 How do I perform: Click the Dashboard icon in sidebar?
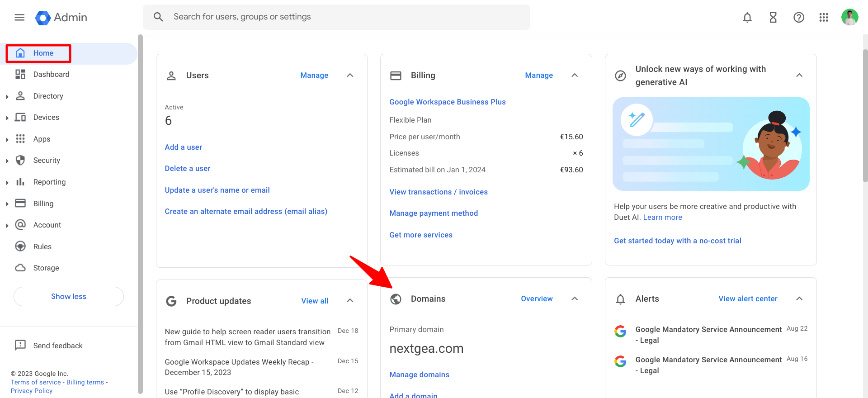20,74
